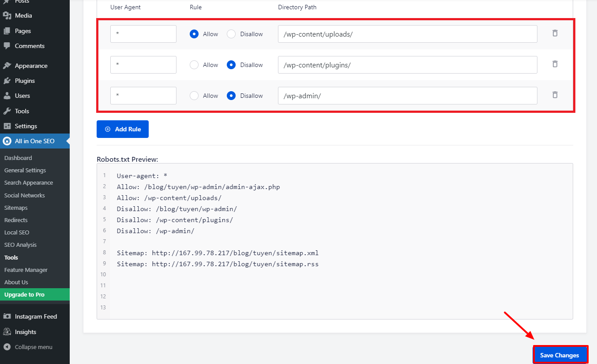
Task: Edit the /wp-content/plugins/ directory path field
Action: point(408,65)
